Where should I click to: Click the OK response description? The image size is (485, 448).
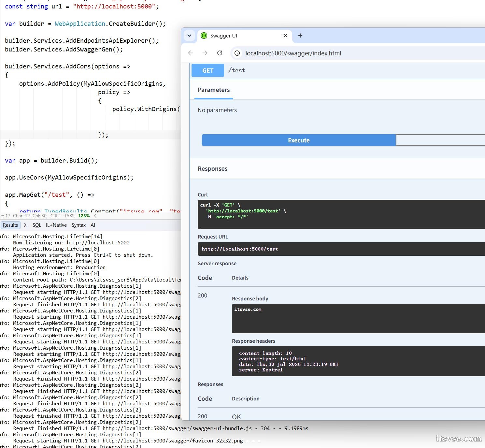tap(236, 417)
